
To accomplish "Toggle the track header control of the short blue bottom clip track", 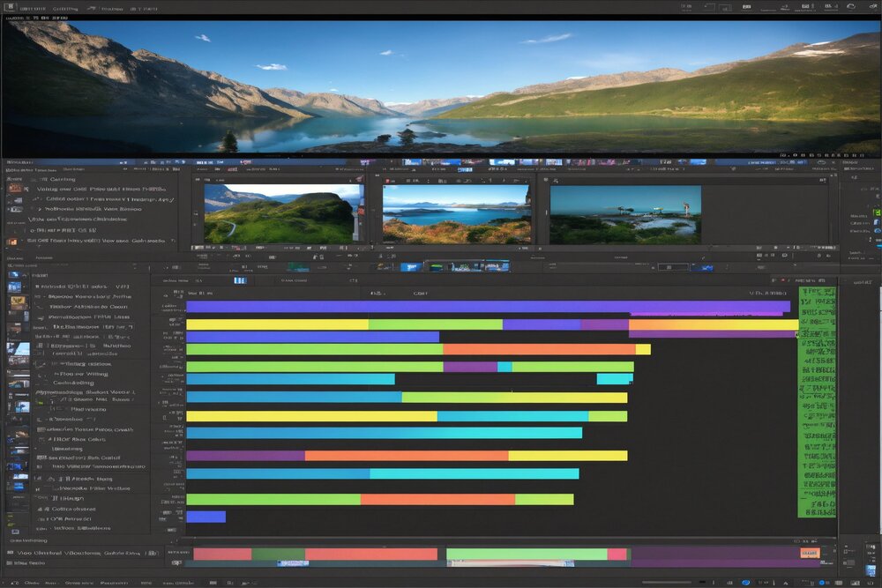I will (168, 517).
